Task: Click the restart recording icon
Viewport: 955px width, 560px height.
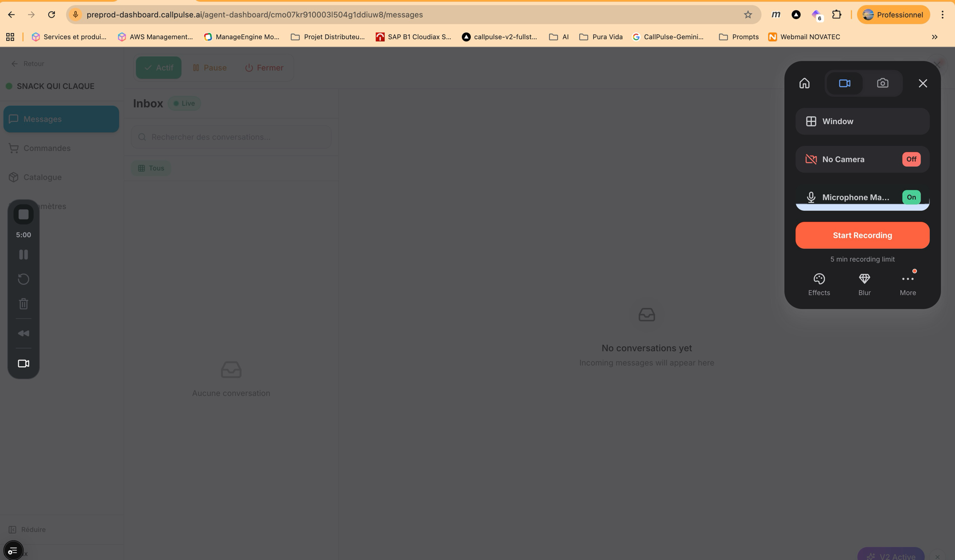Action: pyautogui.click(x=23, y=279)
